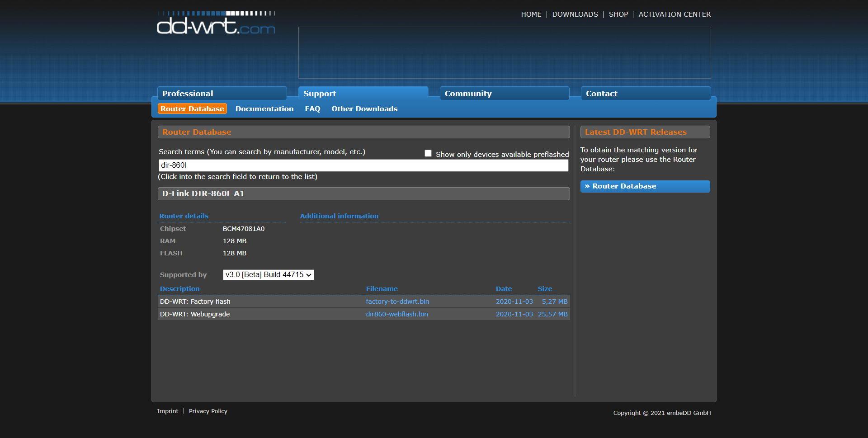Click the DD-WRT: Webupgrade description

click(x=195, y=314)
